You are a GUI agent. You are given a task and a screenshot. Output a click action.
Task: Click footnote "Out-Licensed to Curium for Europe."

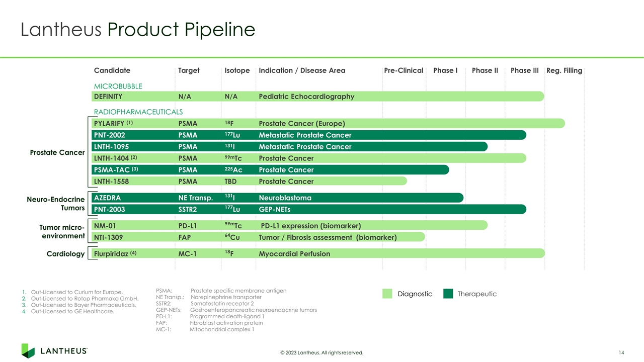coord(77,292)
